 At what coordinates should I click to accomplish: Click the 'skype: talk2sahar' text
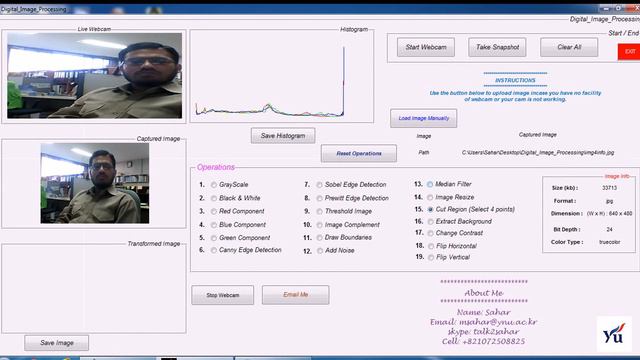coord(484,332)
